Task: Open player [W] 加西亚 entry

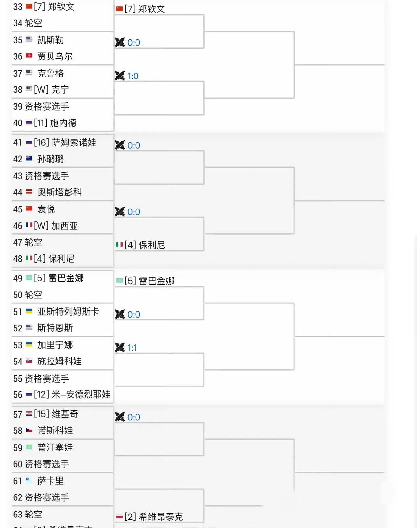Action: pyautogui.click(x=56, y=226)
